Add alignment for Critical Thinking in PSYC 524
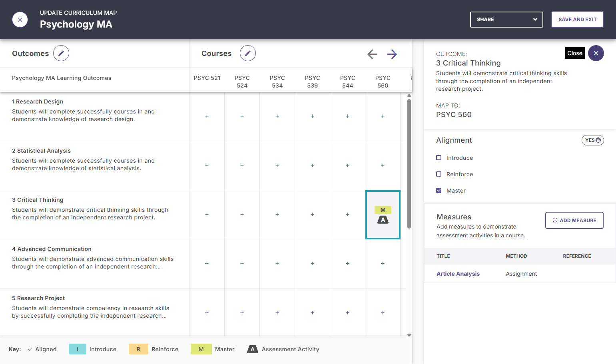This screenshot has width=616, height=364. [242, 215]
